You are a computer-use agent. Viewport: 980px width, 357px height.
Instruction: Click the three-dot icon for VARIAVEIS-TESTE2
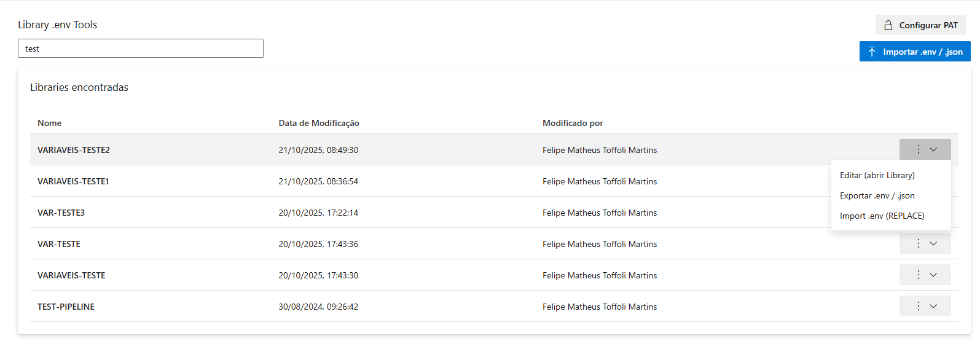click(918, 149)
